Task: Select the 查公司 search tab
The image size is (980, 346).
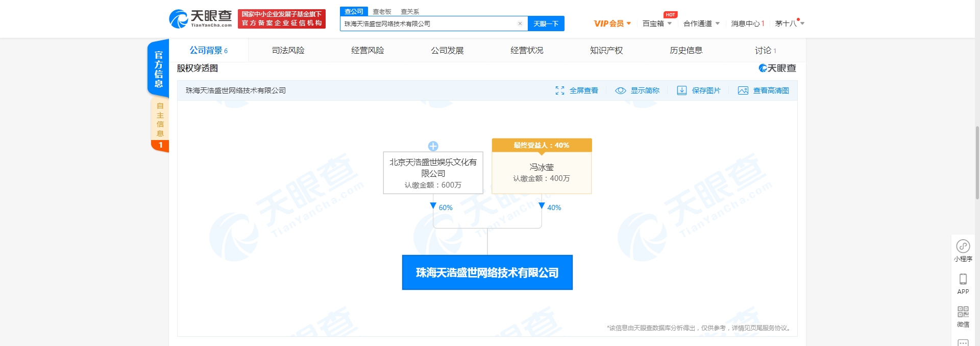Action: (354, 11)
